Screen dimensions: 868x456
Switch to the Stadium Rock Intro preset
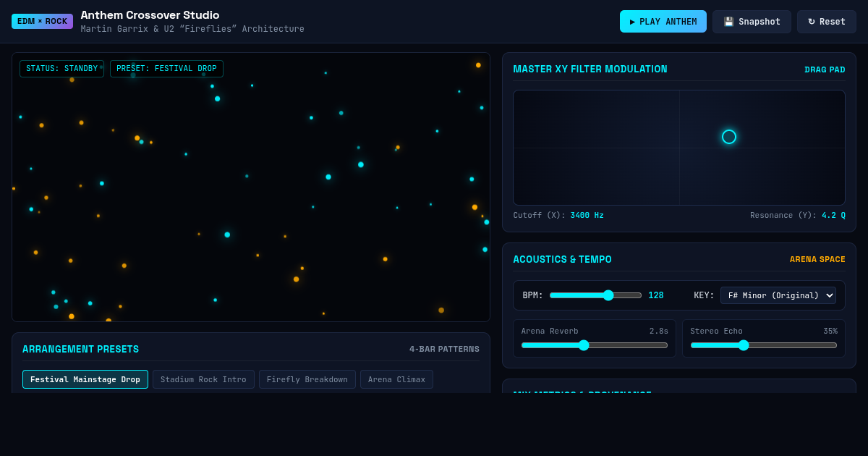[x=203, y=379]
